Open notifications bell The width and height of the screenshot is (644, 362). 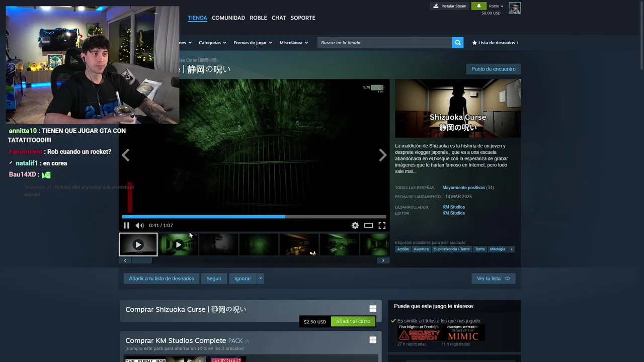478,6
